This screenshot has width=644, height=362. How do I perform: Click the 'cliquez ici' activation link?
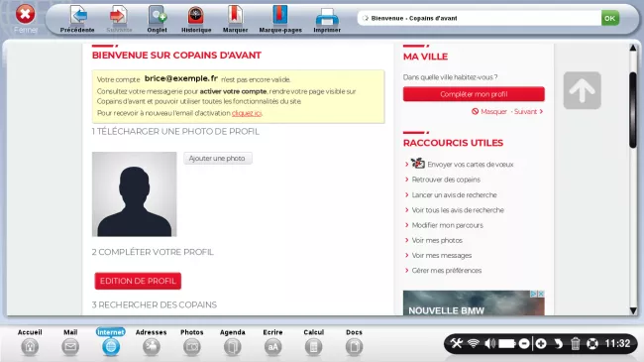tap(247, 113)
